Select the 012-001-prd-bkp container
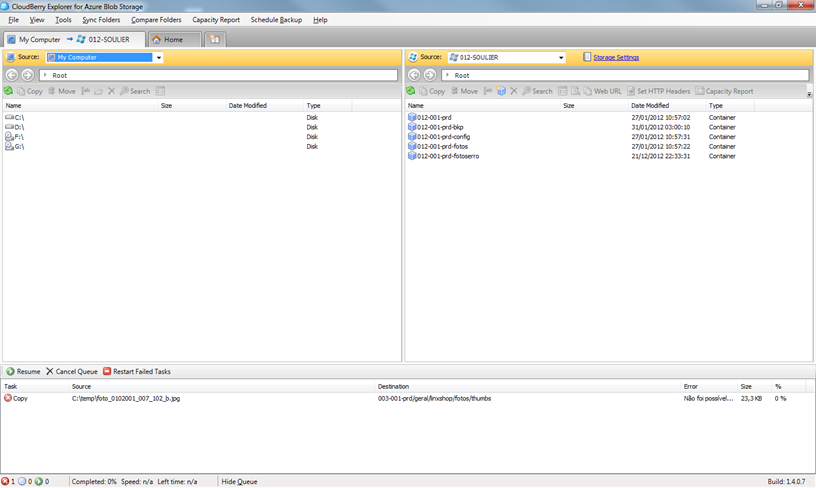 [436, 127]
